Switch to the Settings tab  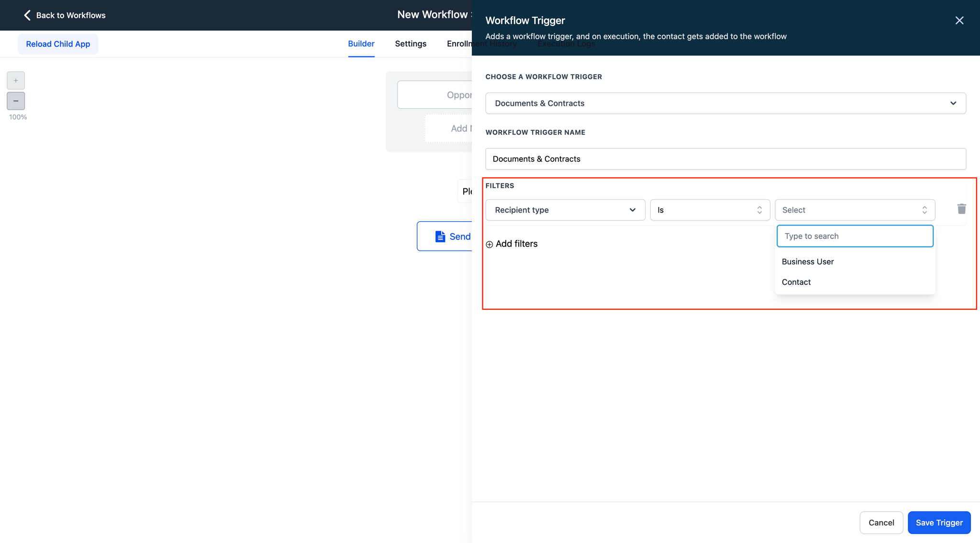pos(410,44)
